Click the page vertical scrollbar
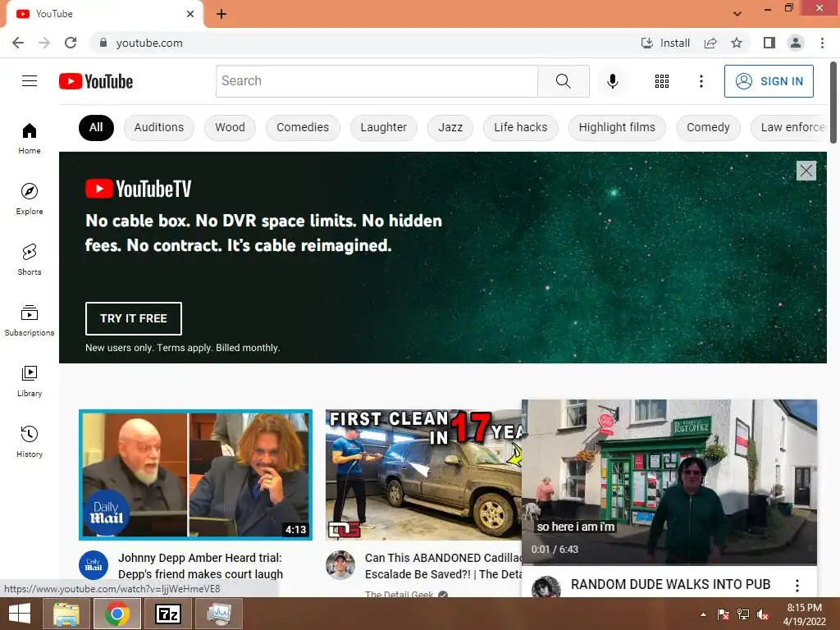 click(x=833, y=103)
